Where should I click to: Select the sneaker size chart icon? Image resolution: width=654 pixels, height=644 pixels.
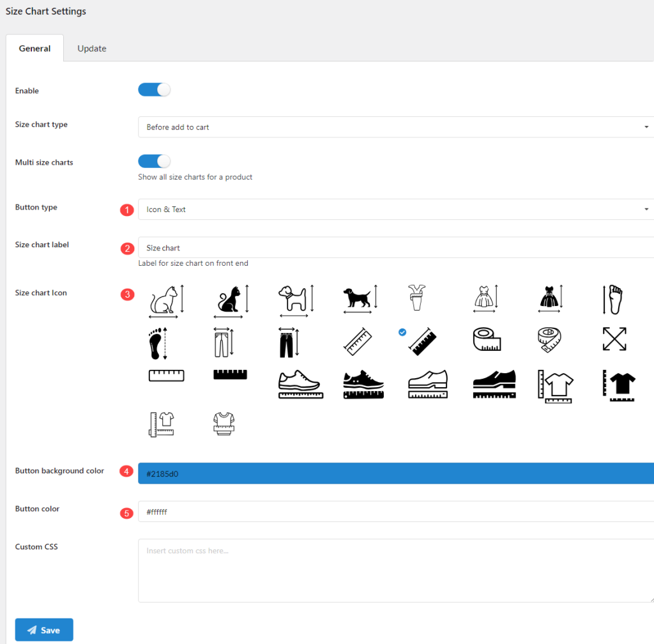coord(300,383)
